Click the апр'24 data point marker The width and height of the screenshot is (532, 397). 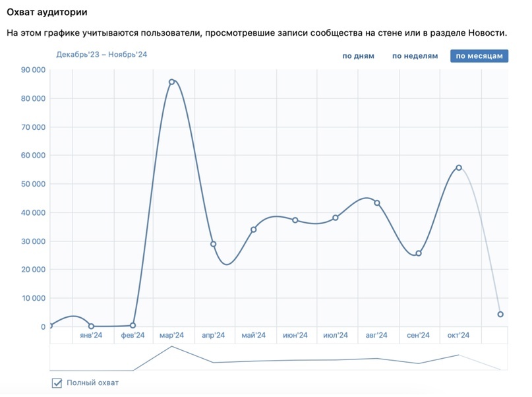click(213, 244)
